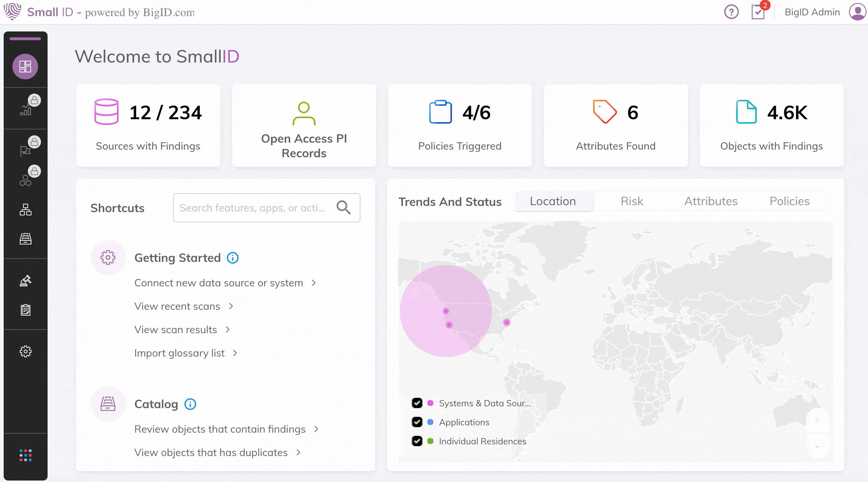The width and height of the screenshot is (868, 482).
Task: Uncheck Systems & Data Sources map layer
Action: coord(417,403)
